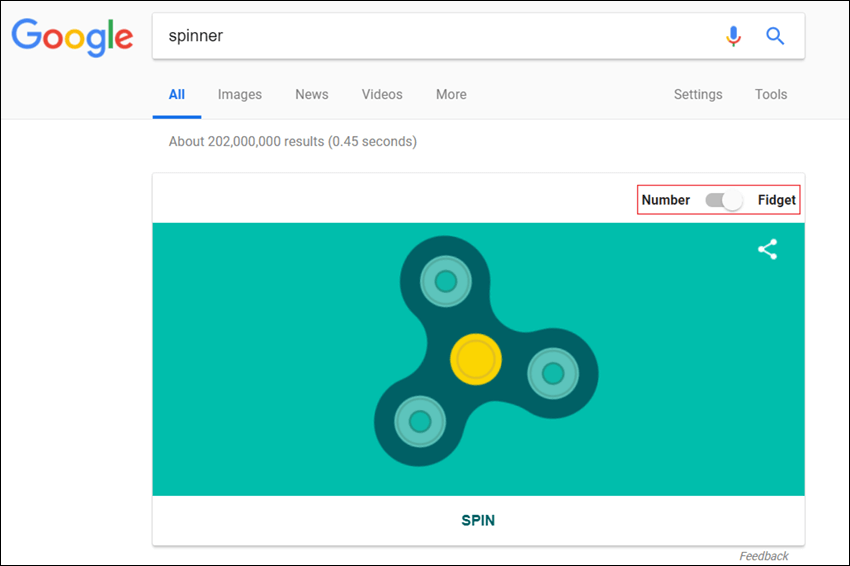This screenshot has width=850, height=566.
Task: Tap the yellow center of fidget spinner
Action: coord(475,359)
